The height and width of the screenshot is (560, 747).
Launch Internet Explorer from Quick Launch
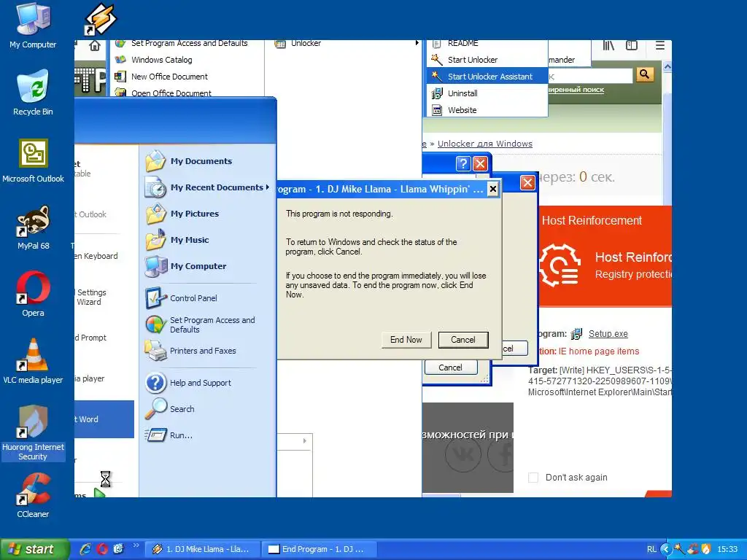pos(86,549)
